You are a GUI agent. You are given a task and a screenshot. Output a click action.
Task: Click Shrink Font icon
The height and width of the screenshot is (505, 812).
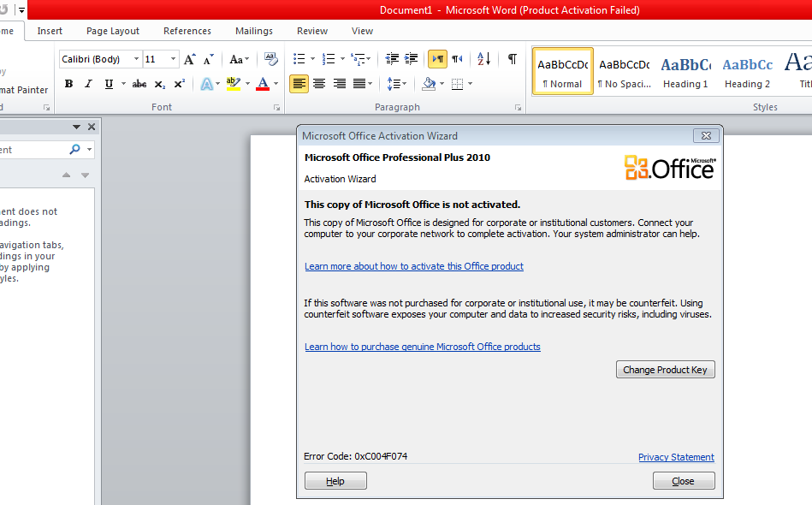tap(208, 59)
